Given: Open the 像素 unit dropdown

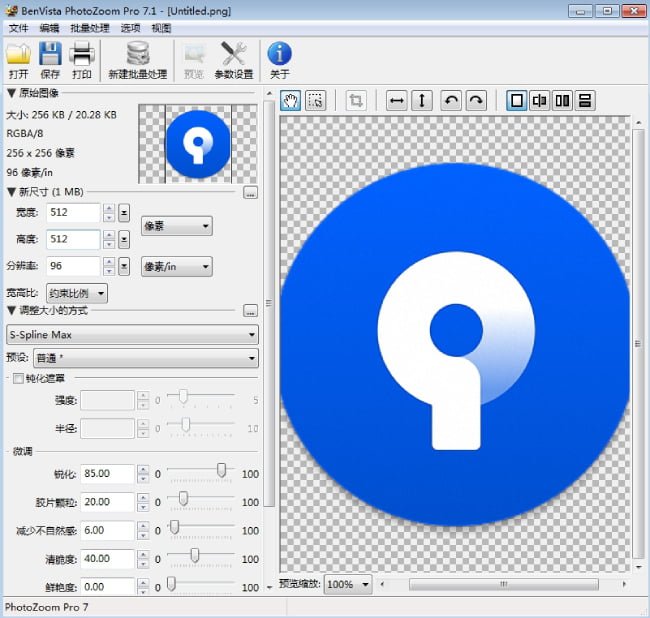Looking at the screenshot, I should (177, 226).
